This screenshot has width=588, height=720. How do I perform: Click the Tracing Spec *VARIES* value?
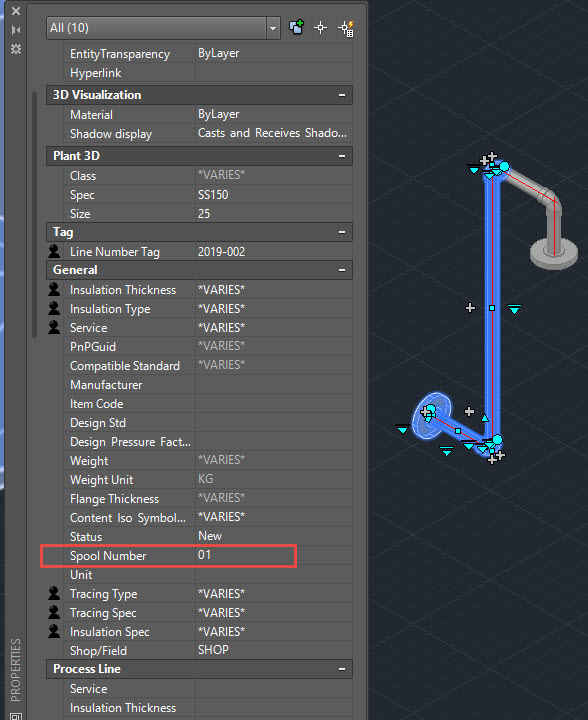(221, 613)
